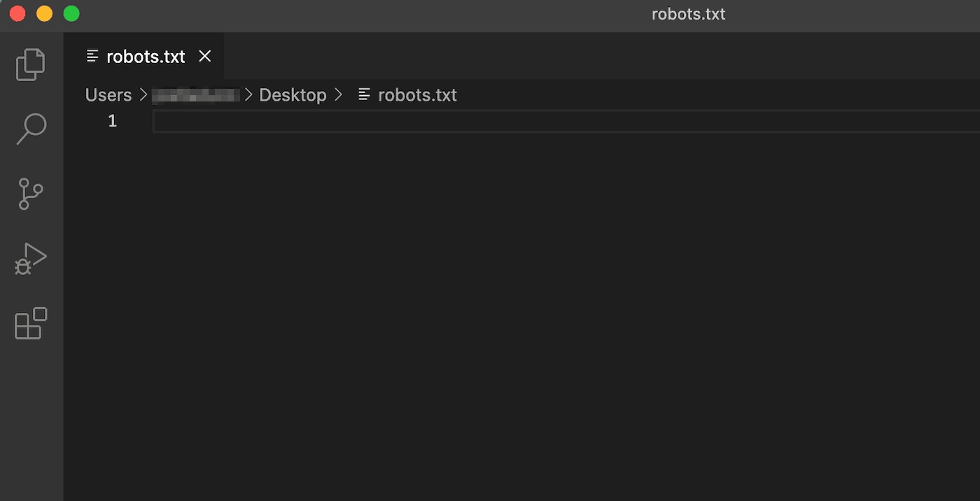Click robots.txt in the window title bar

tap(688, 13)
